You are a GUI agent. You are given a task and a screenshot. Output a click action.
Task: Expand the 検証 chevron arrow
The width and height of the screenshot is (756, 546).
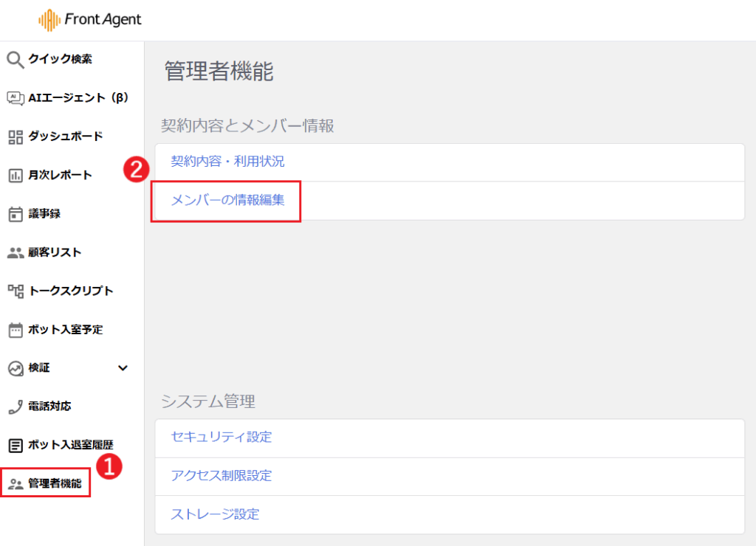pyautogui.click(x=123, y=367)
